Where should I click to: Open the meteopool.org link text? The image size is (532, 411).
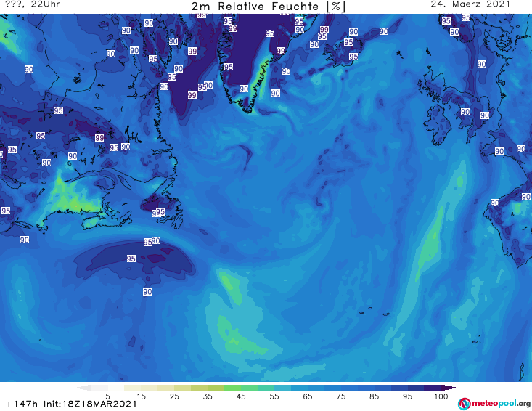501,403
